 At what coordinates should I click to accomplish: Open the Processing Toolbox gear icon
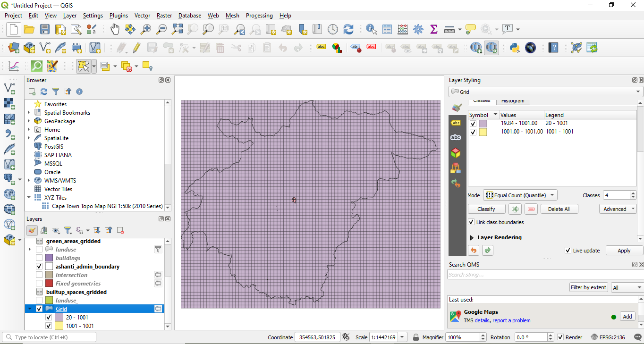click(x=418, y=29)
